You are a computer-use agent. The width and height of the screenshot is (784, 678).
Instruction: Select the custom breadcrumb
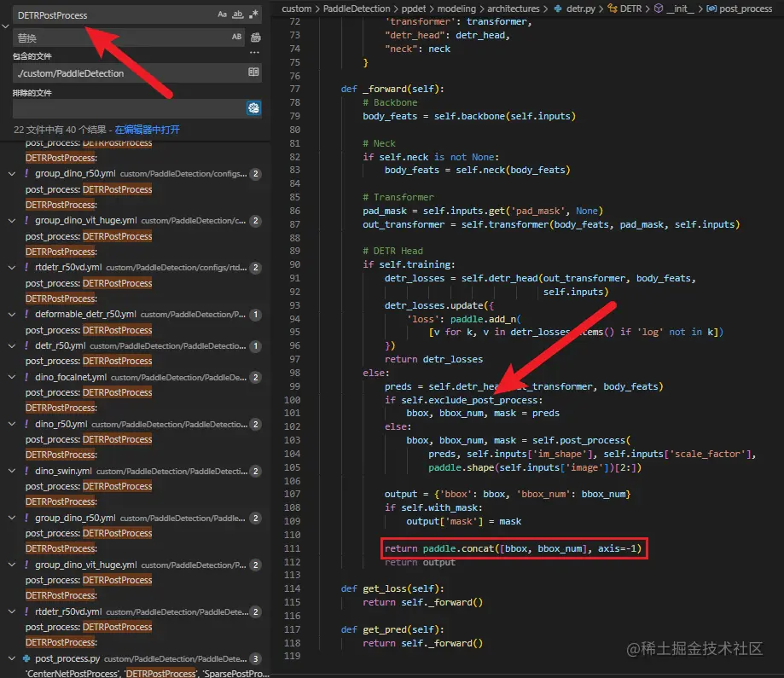click(x=296, y=9)
